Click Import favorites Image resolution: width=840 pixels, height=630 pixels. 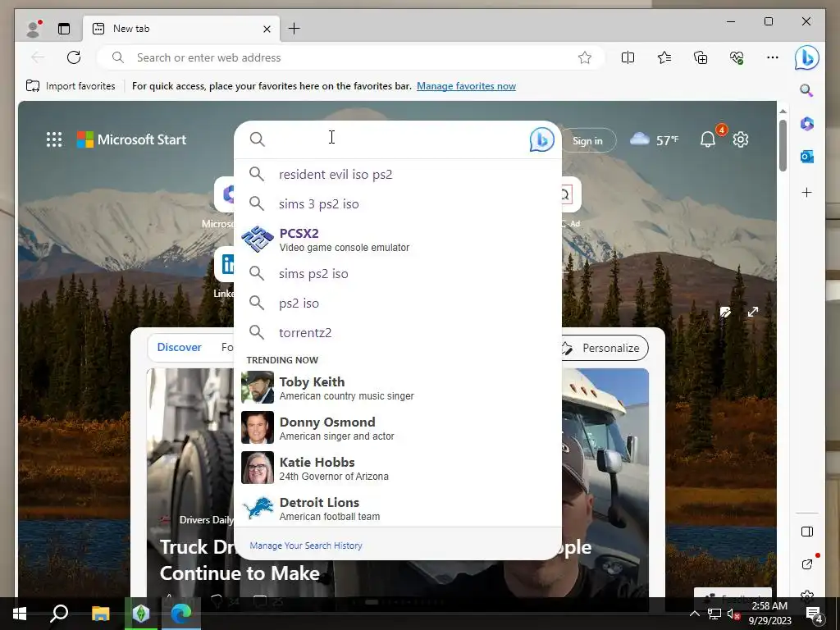coord(71,85)
